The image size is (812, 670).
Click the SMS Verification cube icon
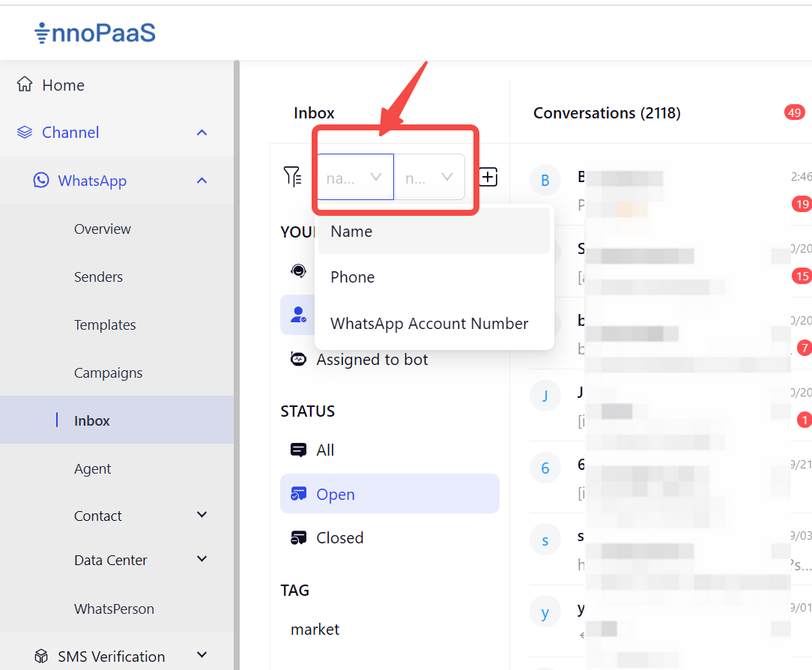point(41,657)
